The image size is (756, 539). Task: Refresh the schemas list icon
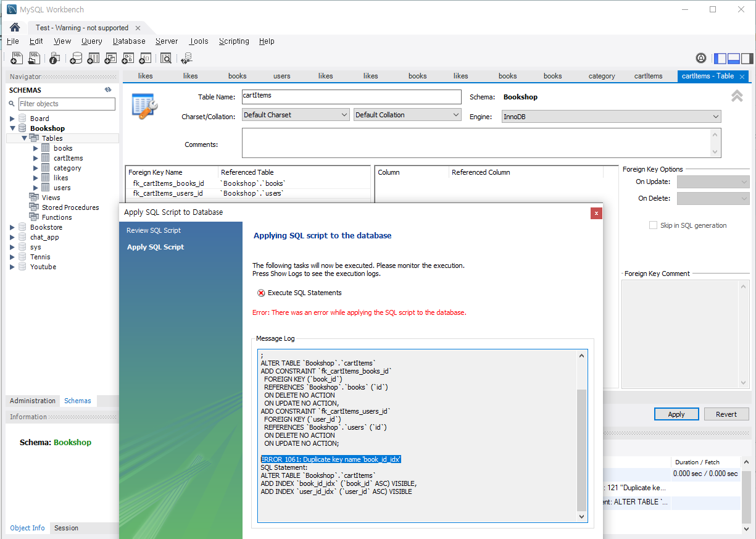pyautogui.click(x=108, y=90)
